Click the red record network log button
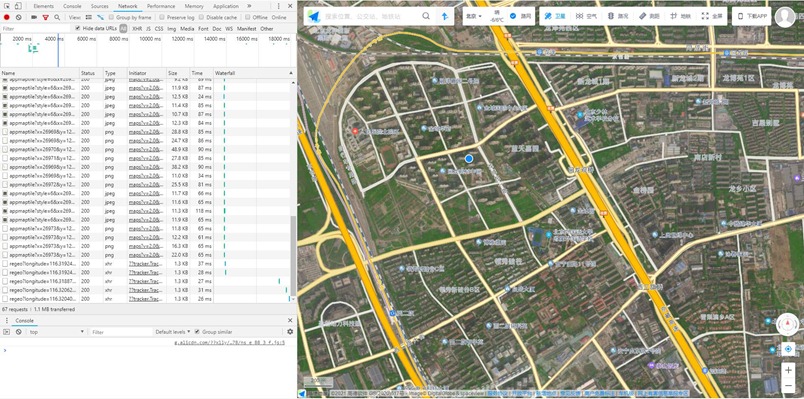Viewport: 804px width, 399px height. (7, 17)
